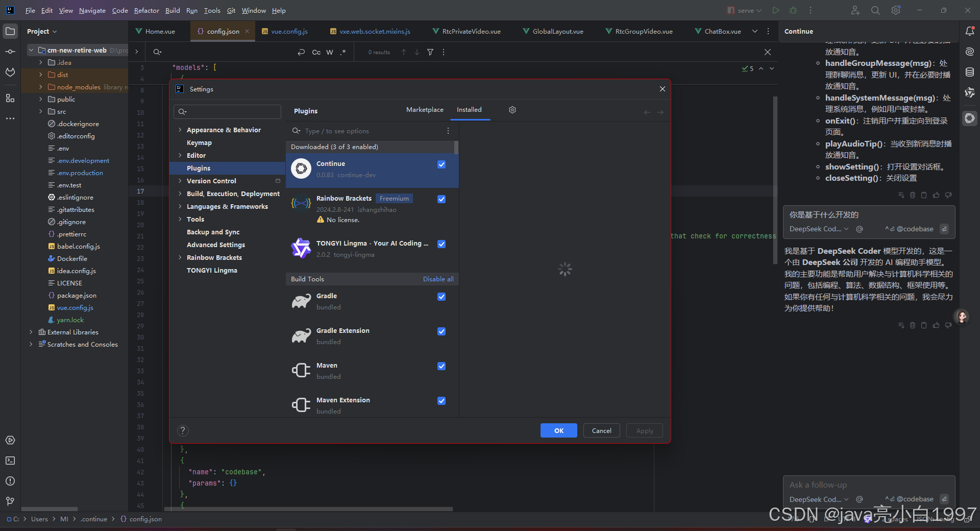
Task: Open plugin manage gear icon
Action: (x=512, y=110)
